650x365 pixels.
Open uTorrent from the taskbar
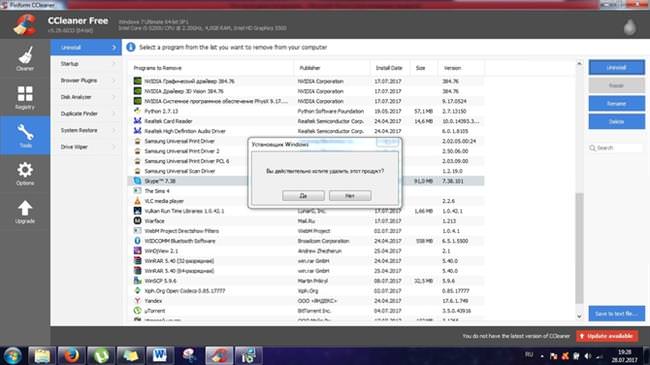pyautogui.click(x=101, y=356)
